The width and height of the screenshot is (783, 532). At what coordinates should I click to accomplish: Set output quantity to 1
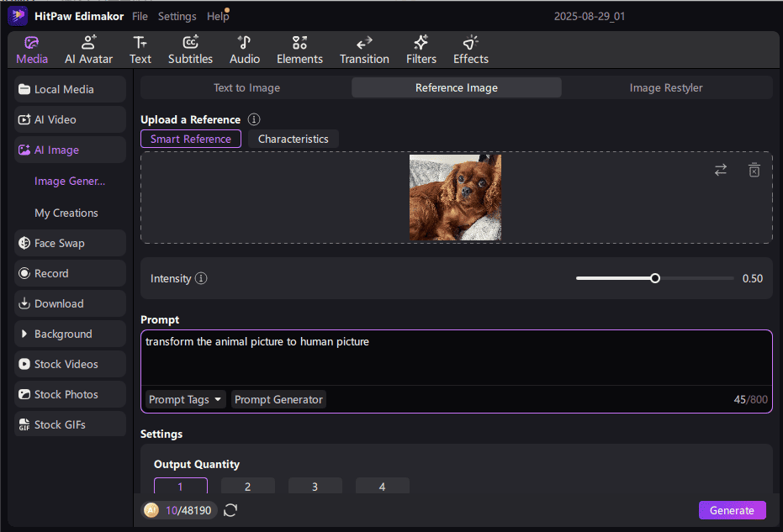click(x=180, y=486)
